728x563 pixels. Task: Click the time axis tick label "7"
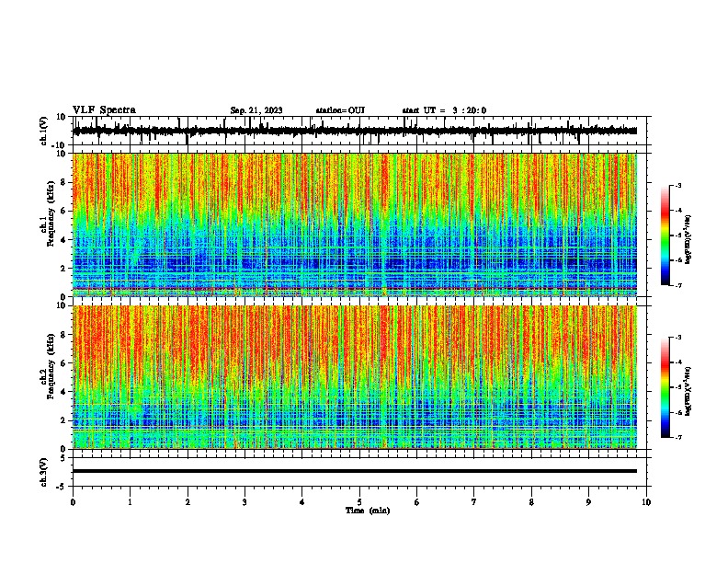click(474, 502)
